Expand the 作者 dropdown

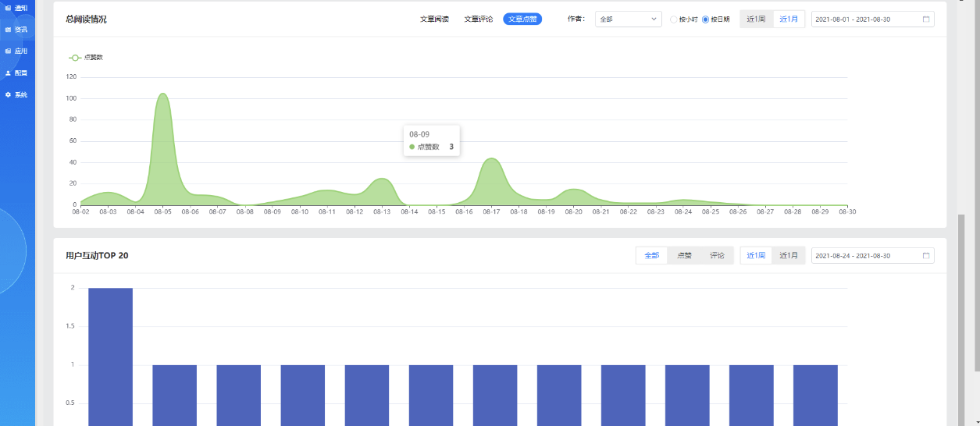click(629, 19)
